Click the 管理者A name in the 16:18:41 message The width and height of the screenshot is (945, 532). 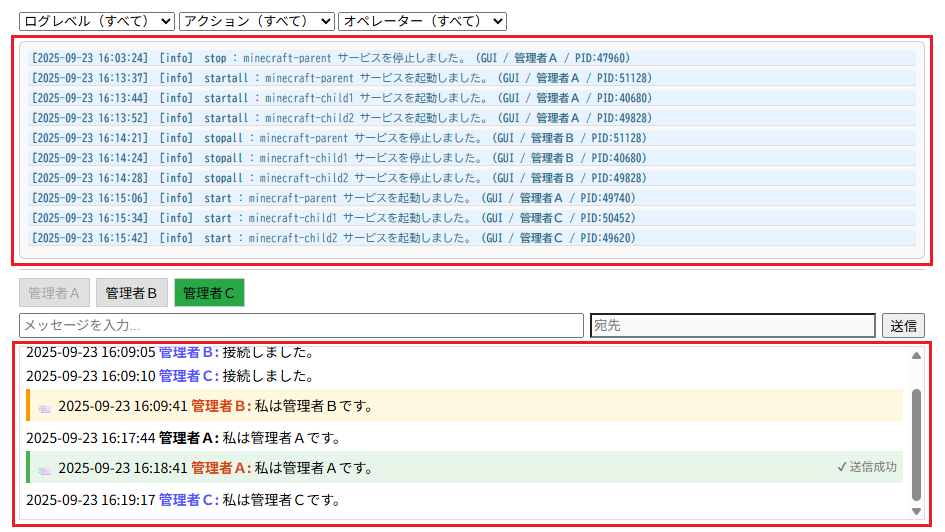pos(221,468)
